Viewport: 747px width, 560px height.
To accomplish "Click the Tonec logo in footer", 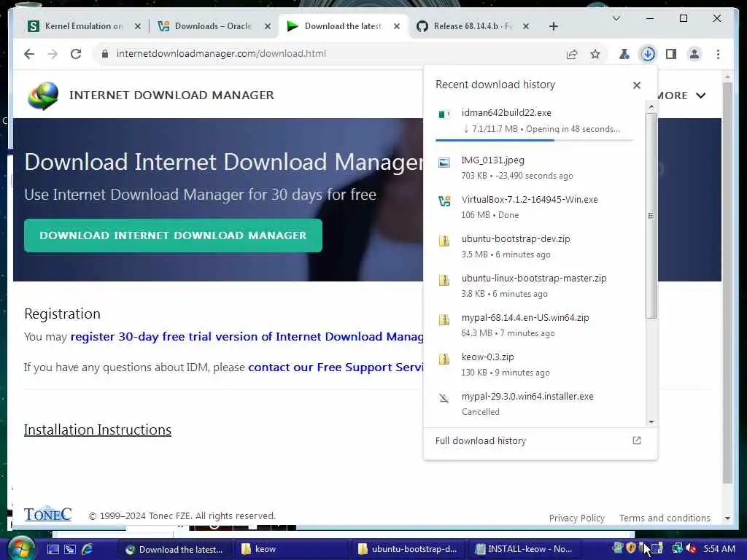I will pyautogui.click(x=47, y=514).
